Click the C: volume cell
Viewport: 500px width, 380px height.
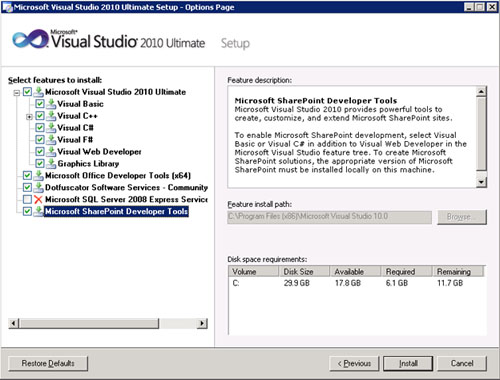point(236,283)
